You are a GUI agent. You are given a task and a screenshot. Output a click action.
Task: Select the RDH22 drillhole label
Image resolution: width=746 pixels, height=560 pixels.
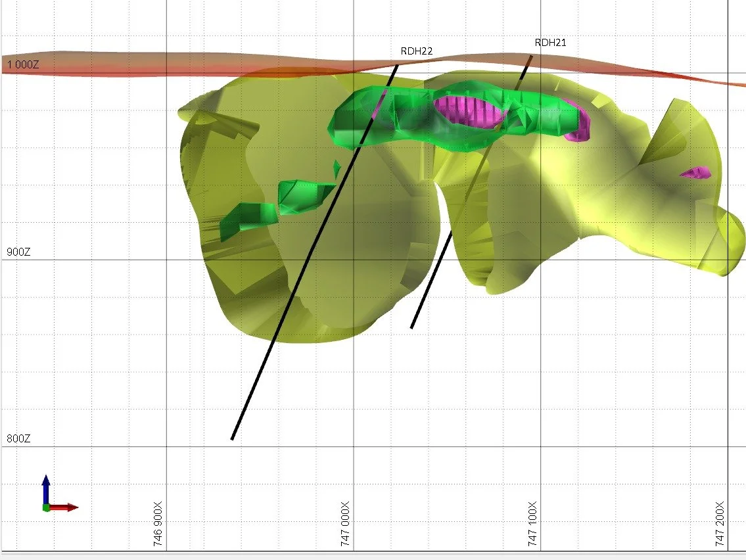[x=416, y=51]
